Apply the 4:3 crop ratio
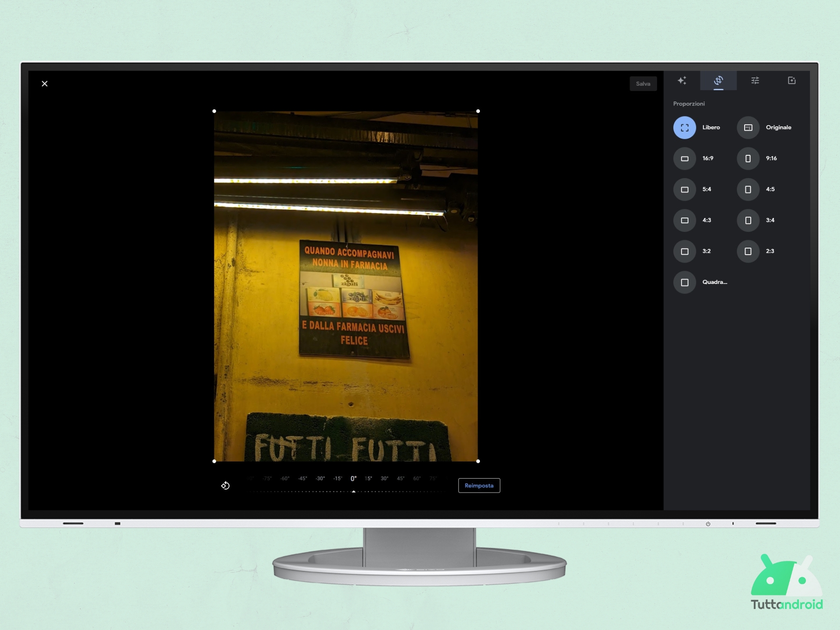Image resolution: width=840 pixels, height=630 pixels. [684, 220]
